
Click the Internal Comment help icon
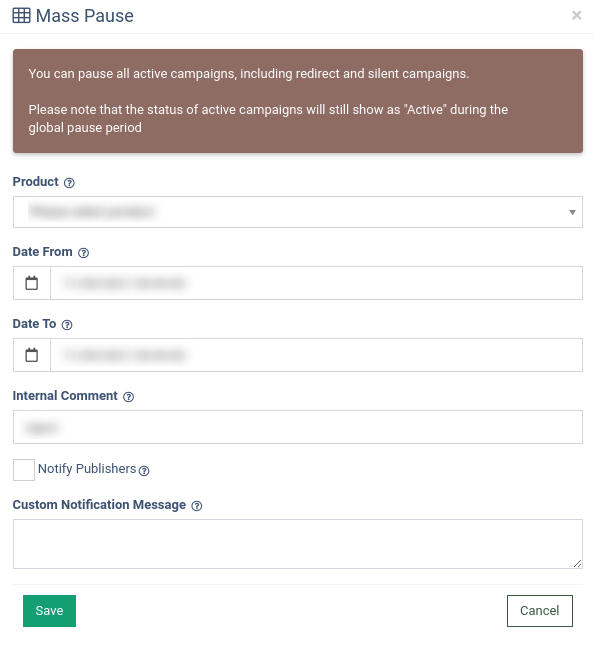click(129, 397)
